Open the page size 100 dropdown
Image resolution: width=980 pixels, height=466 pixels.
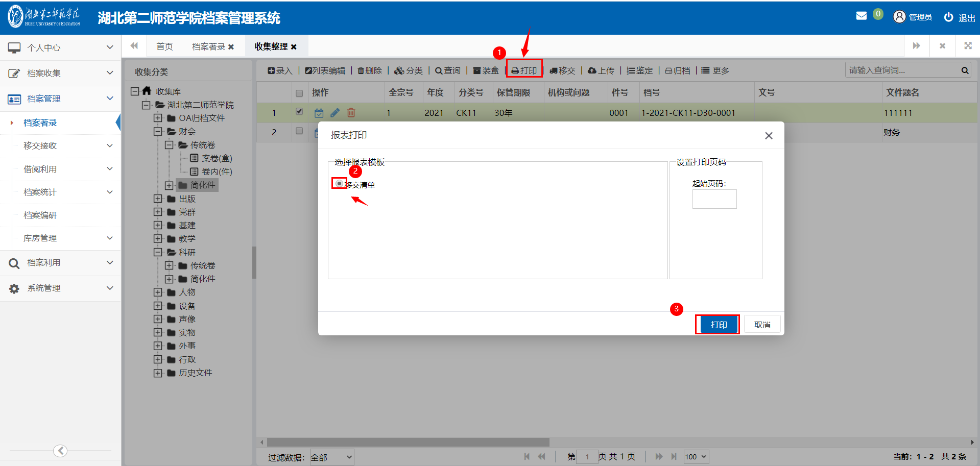pos(696,457)
